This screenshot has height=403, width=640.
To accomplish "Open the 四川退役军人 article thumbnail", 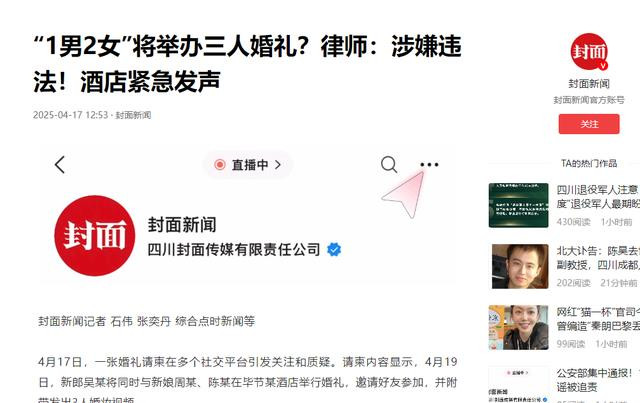I will click(x=518, y=205).
